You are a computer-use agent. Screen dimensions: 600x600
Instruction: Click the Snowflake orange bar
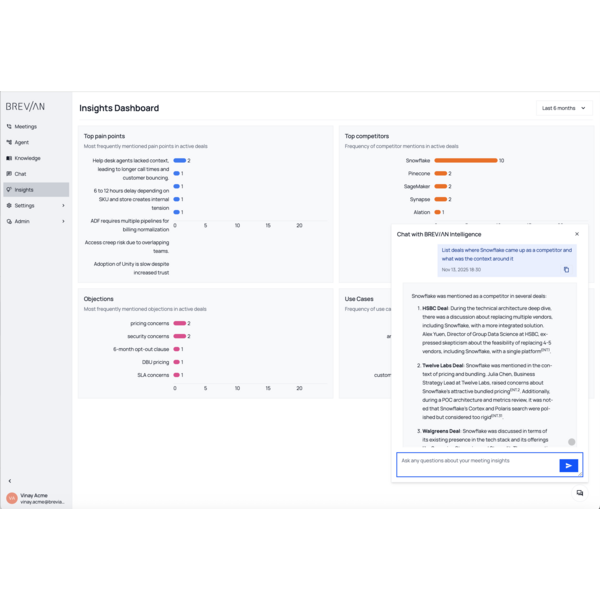(x=466, y=160)
